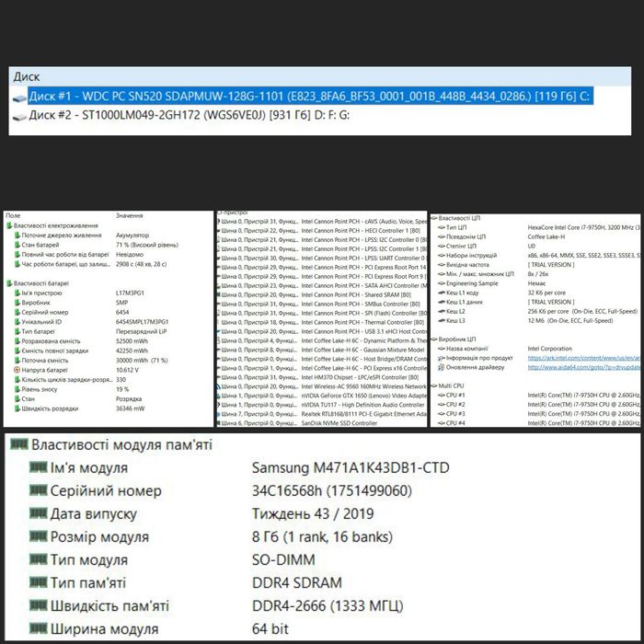
Task: Select the Тип батареї row
Action: pyautogui.click(x=90, y=331)
